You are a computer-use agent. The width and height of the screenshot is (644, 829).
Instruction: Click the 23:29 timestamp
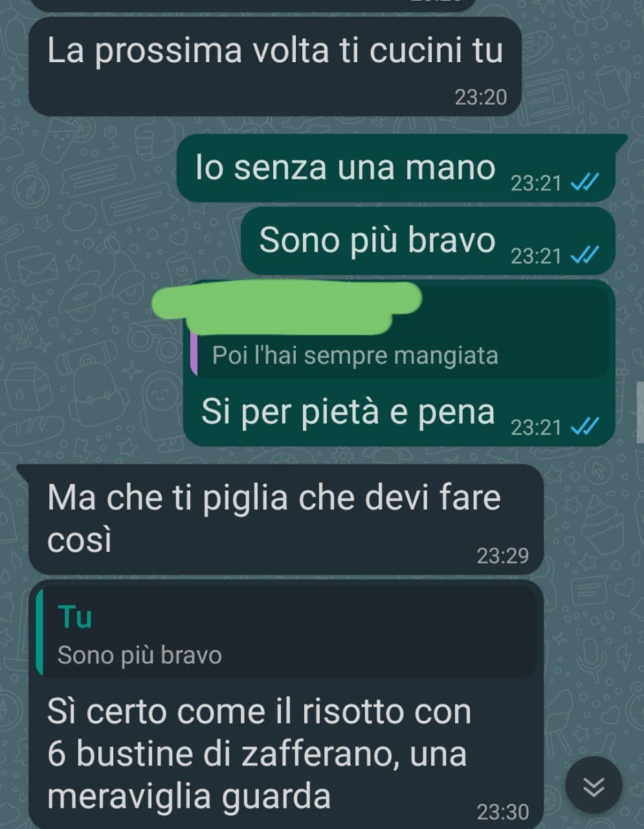tap(502, 555)
